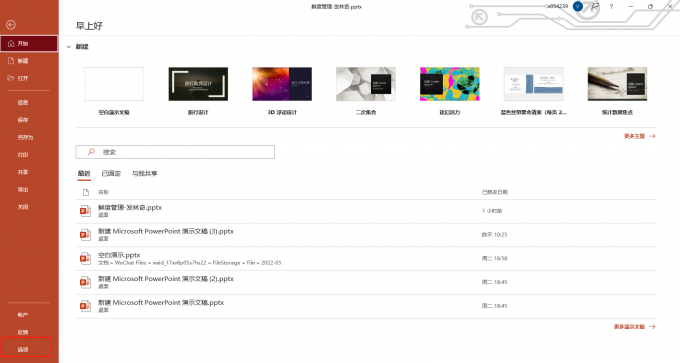Pick the pencil sketch template
The height and width of the screenshot is (363, 680).
tap(617, 84)
